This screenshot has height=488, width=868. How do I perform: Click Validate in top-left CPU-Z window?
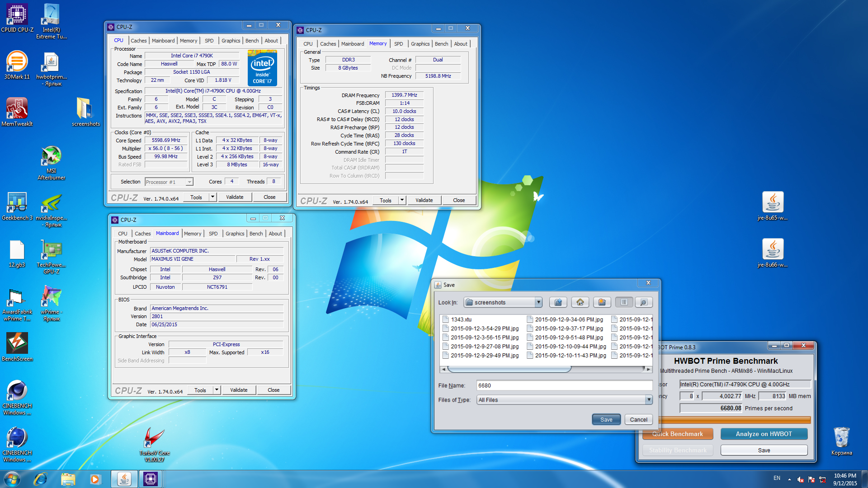pyautogui.click(x=235, y=197)
